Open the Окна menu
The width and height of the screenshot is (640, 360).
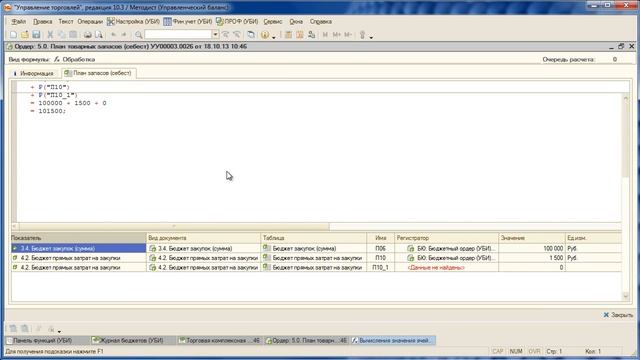pyautogui.click(x=296, y=22)
